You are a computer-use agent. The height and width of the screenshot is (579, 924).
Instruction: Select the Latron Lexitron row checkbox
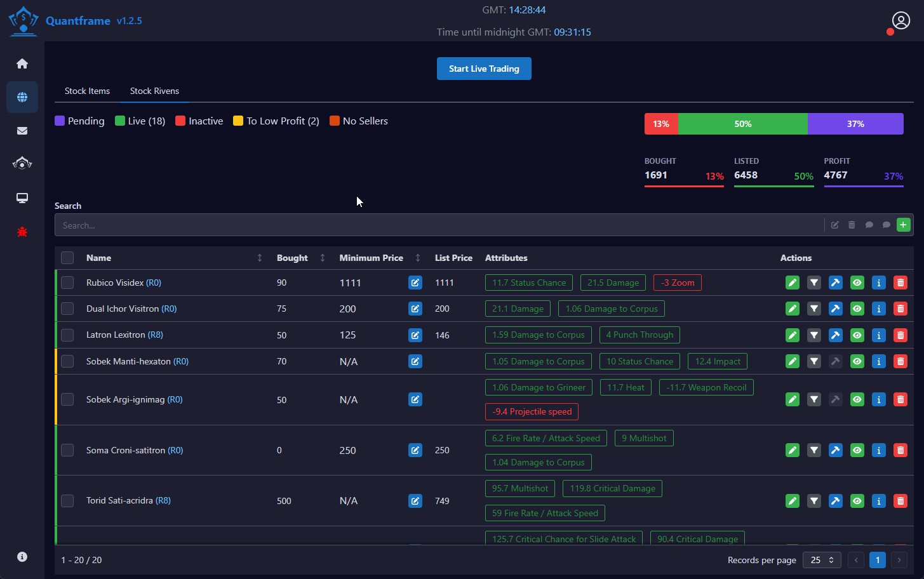click(67, 335)
